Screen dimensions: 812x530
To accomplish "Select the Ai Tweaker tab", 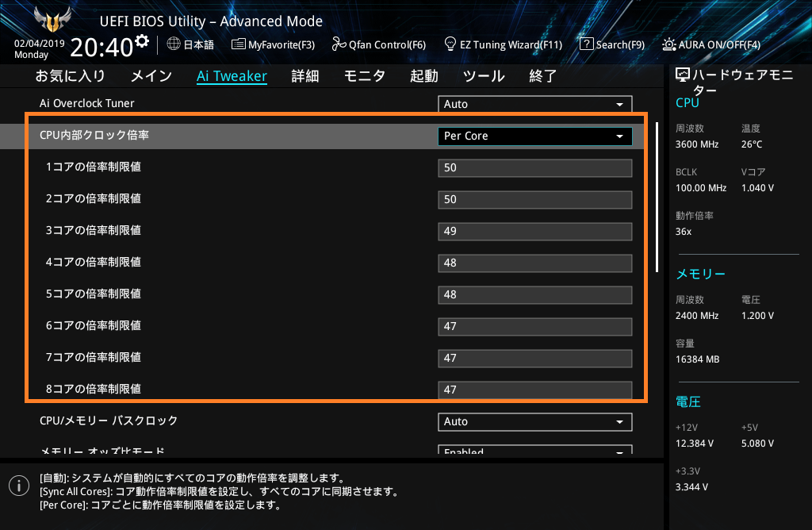I will click(x=232, y=76).
